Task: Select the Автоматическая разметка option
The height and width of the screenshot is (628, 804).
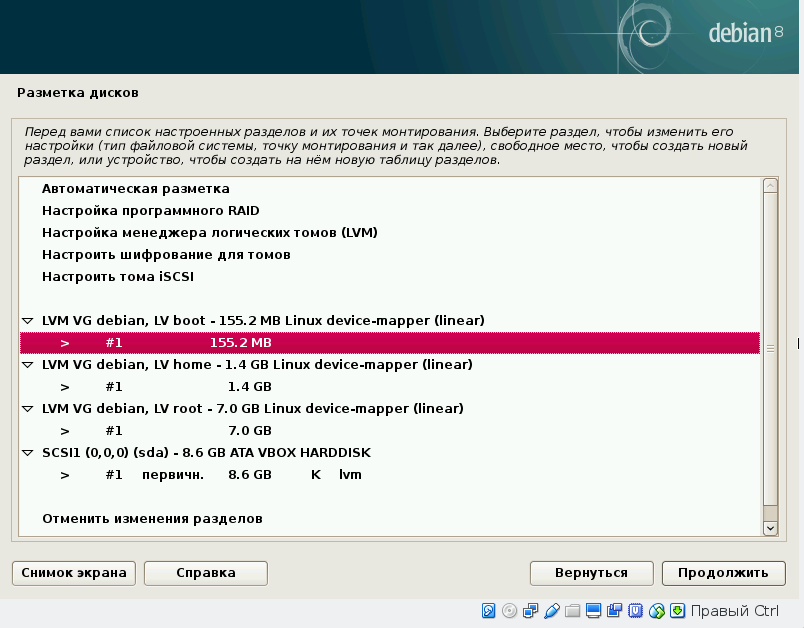Action: pyautogui.click(x=136, y=189)
